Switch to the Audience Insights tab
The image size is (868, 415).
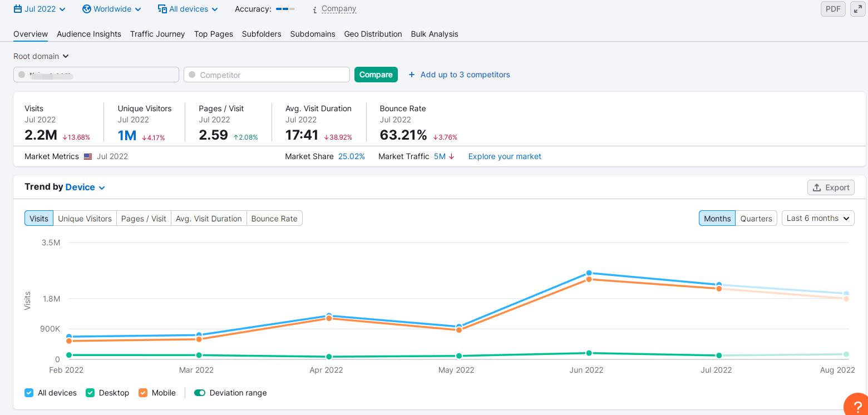(x=89, y=34)
